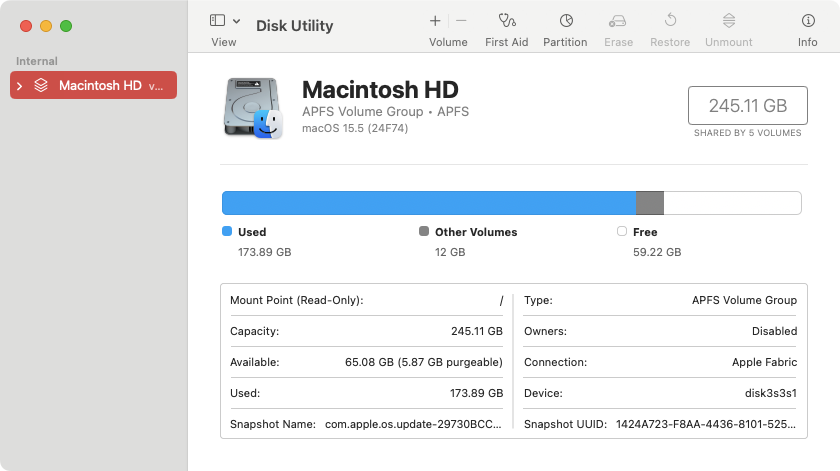
Task: Click the remove volume minus icon
Action: 461,21
